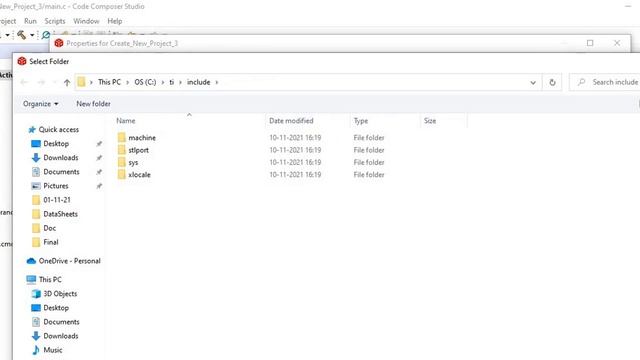Select This PC in navigation pane

tap(50, 280)
